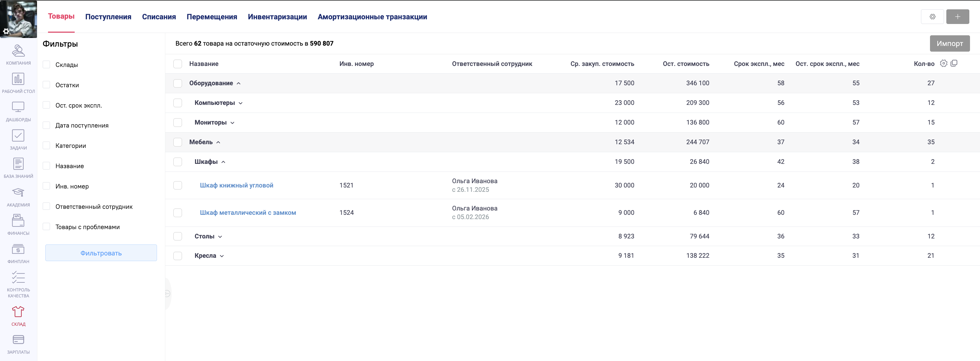Open Контроль качества checklist icon

point(18,277)
